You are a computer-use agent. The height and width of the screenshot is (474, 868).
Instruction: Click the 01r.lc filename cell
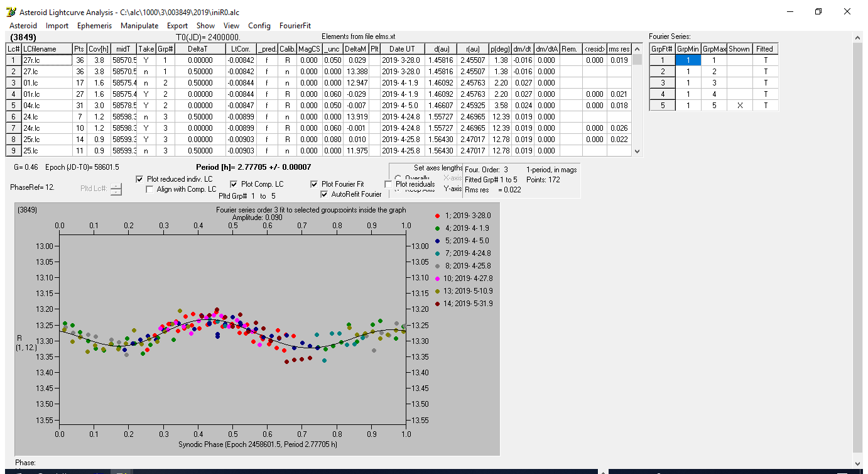click(46, 94)
